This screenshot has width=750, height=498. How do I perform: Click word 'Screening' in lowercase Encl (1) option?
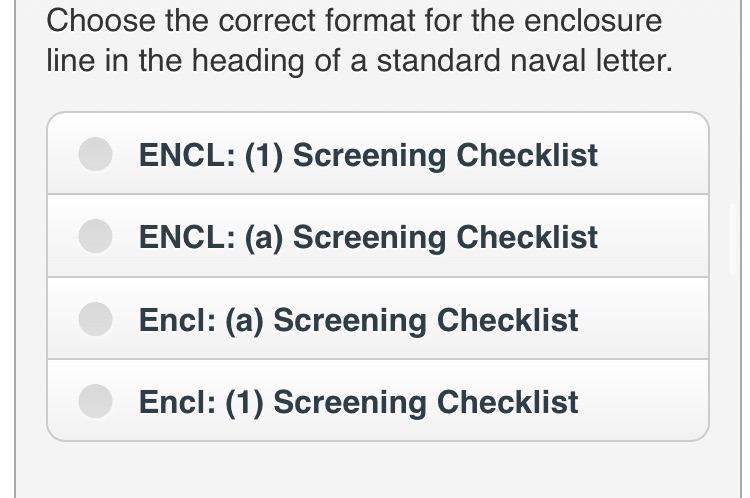point(350,402)
